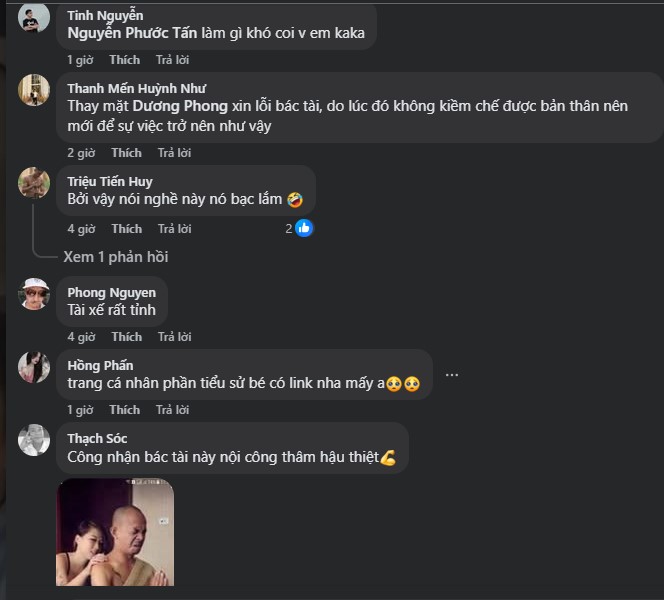Click Trả lời under Triệu Tiến Huy's comment
The image size is (664, 600).
tap(174, 229)
